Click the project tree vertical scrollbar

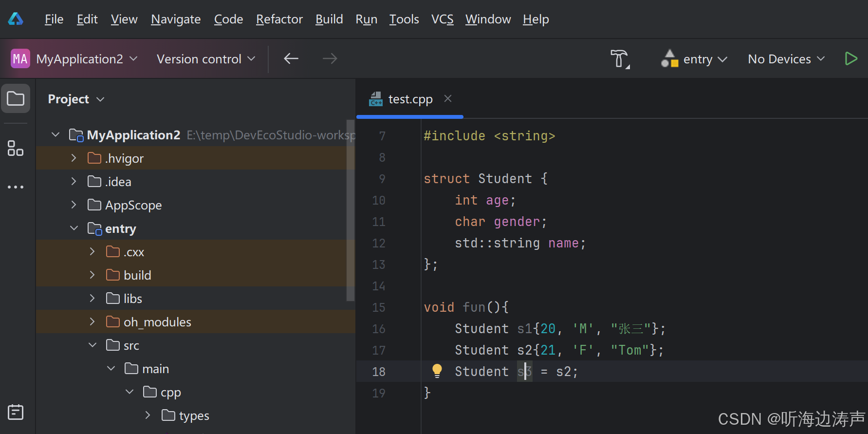click(350, 210)
